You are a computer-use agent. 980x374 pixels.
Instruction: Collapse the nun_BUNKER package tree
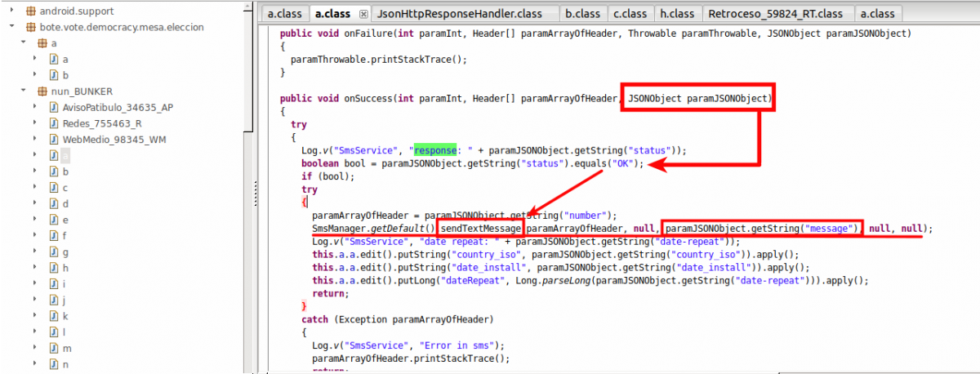24,91
